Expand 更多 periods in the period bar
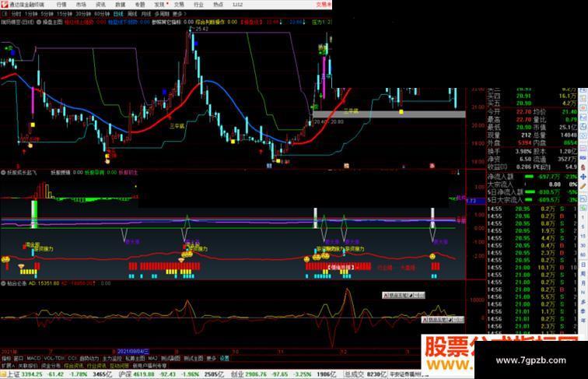Viewport: 588px width, 379px height. tap(179, 14)
